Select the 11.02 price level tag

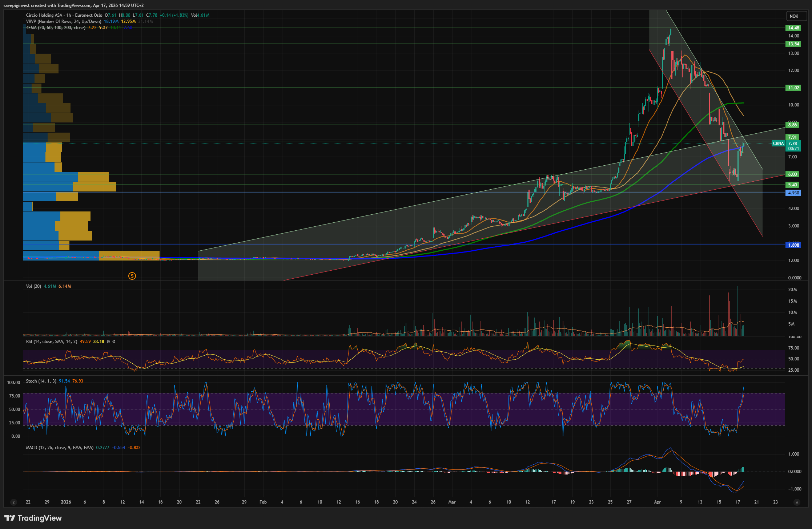tap(793, 88)
